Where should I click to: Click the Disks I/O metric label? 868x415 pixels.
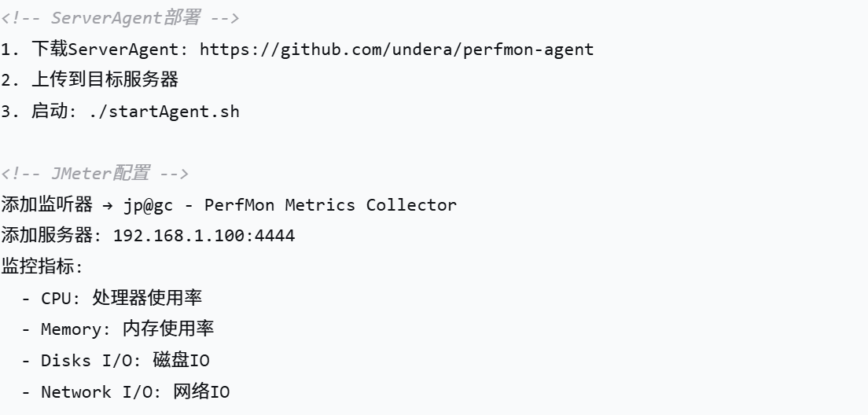click(x=86, y=360)
